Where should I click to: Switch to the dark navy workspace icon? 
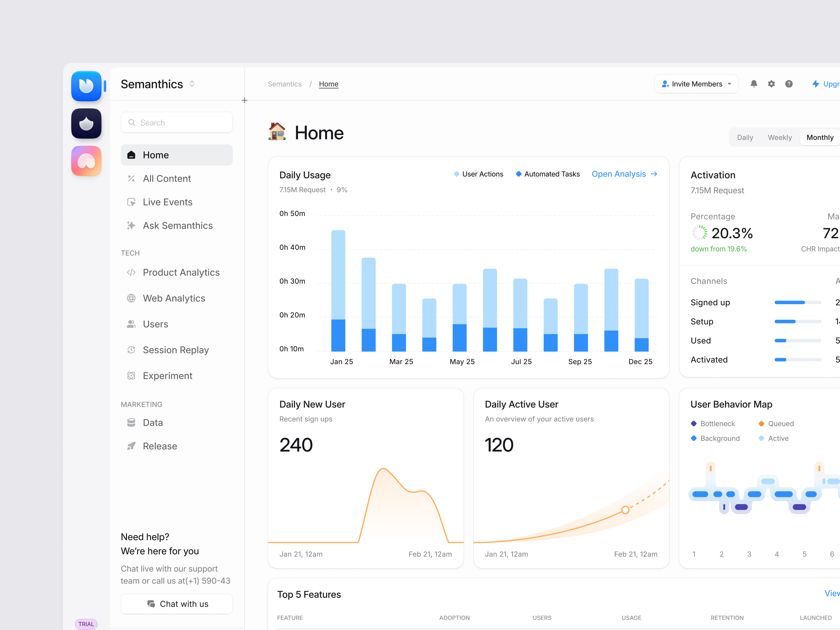[86, 123]
